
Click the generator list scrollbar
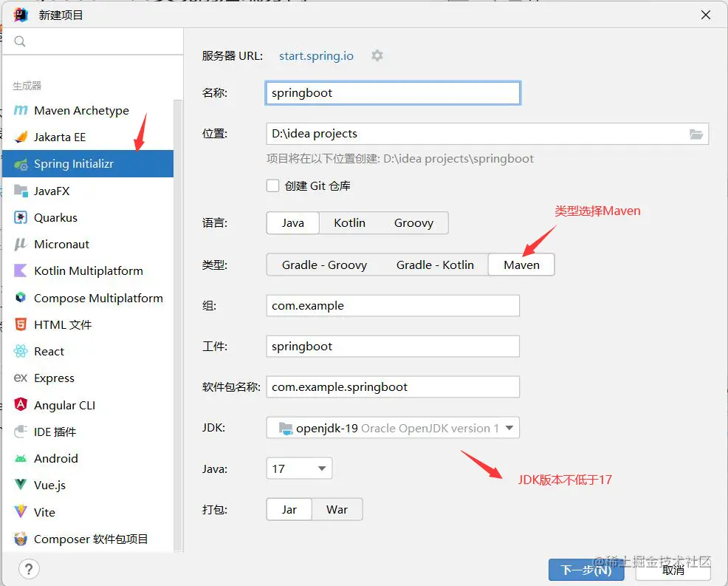point(178,325)
